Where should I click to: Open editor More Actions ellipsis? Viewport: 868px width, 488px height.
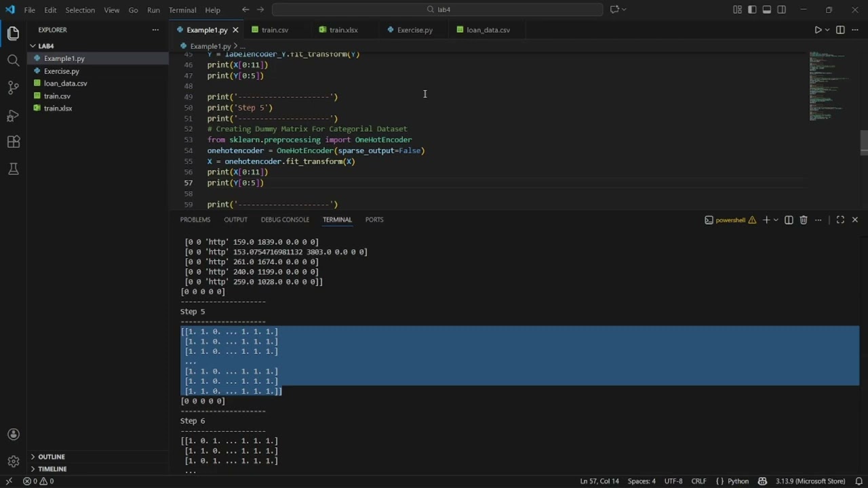tap(855, 30)
